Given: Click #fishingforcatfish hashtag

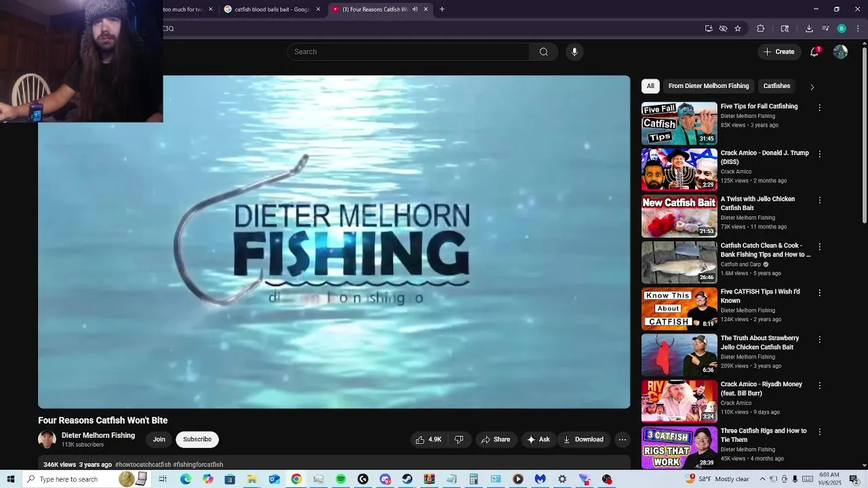Looking at the screenshot, I should [x=198, y=465].
